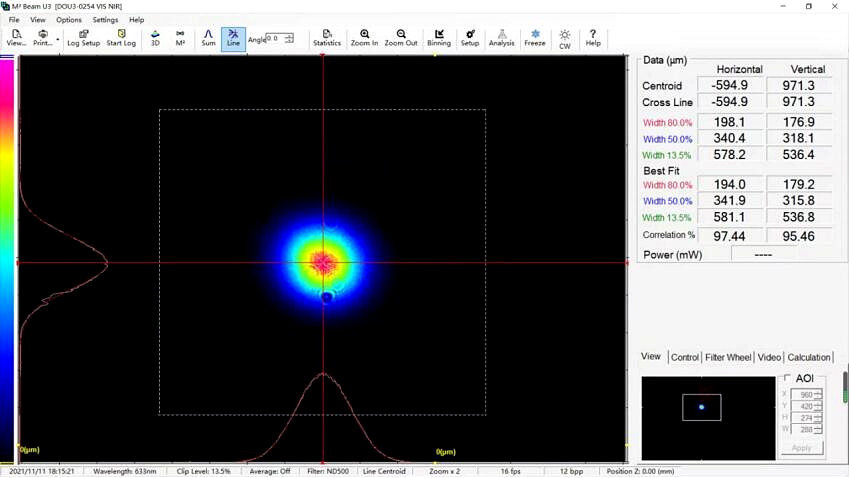The height and width of the screenshot is (478, 849).
Task: Click the rainbow color scale bar
Action: (x=7, y=250)
